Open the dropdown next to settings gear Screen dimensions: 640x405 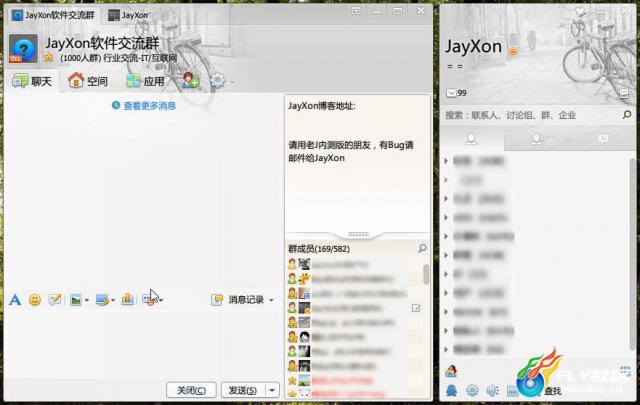click(x=232, y=82)
